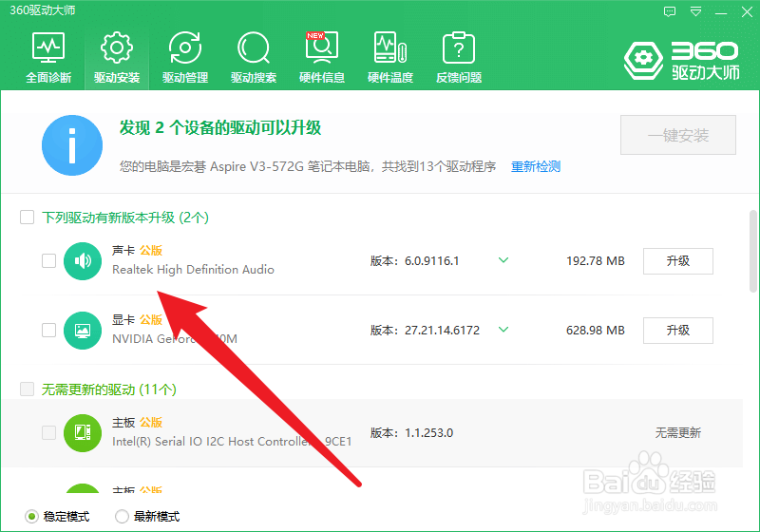760x532 pixels.
Task: Click the 360驱动大师 logo
Action: coord(681,60)
